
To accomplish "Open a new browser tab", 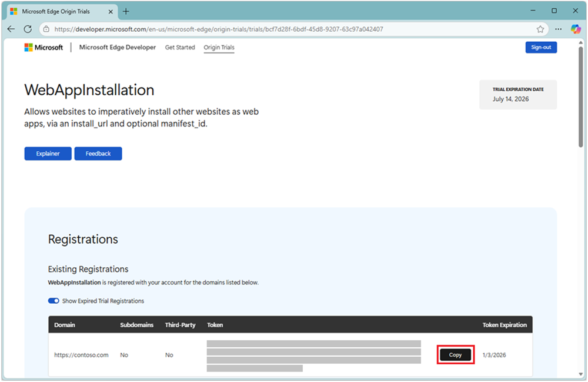I will pos(126,11).
